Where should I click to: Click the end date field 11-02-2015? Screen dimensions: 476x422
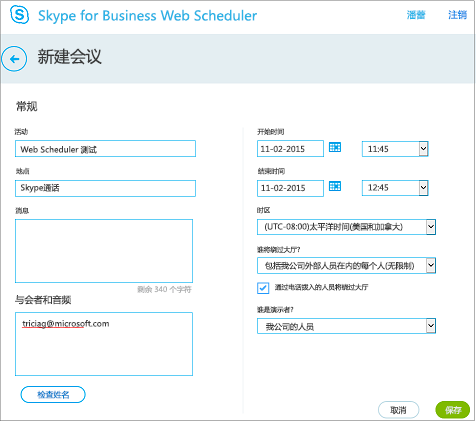click(x=290, y=188)
